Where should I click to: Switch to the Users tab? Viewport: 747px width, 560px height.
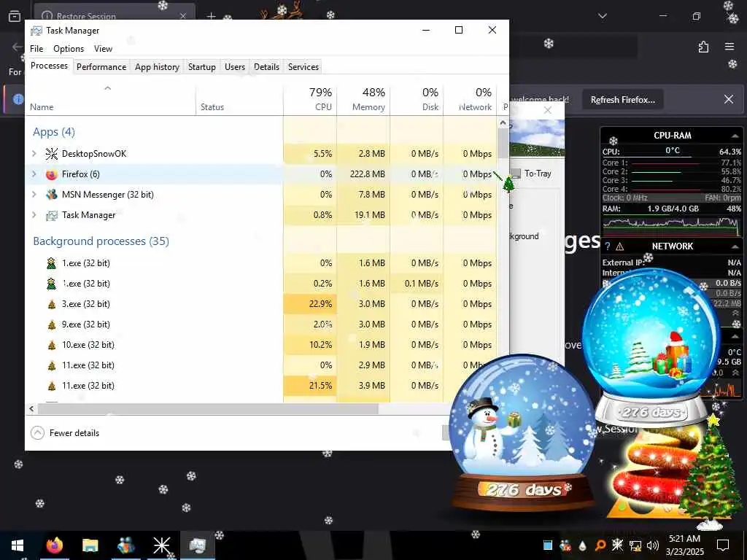(235, 67)
